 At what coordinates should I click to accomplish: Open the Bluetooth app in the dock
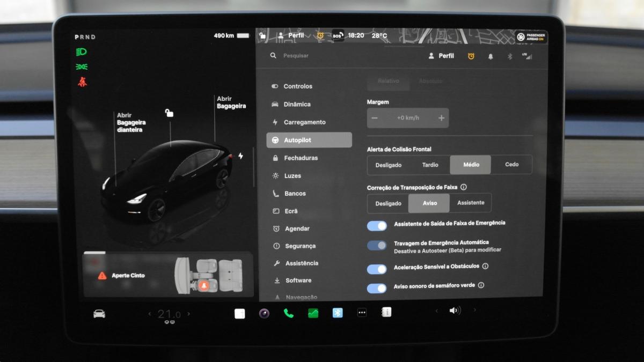click(x=338, y=313)
